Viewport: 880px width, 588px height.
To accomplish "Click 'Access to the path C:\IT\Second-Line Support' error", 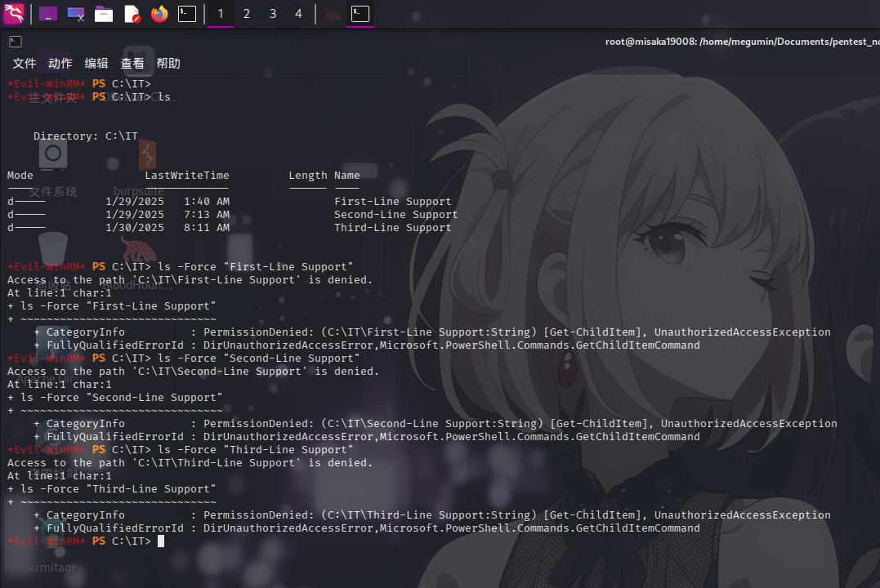I will pyautogui.click(x=193, y=371).
